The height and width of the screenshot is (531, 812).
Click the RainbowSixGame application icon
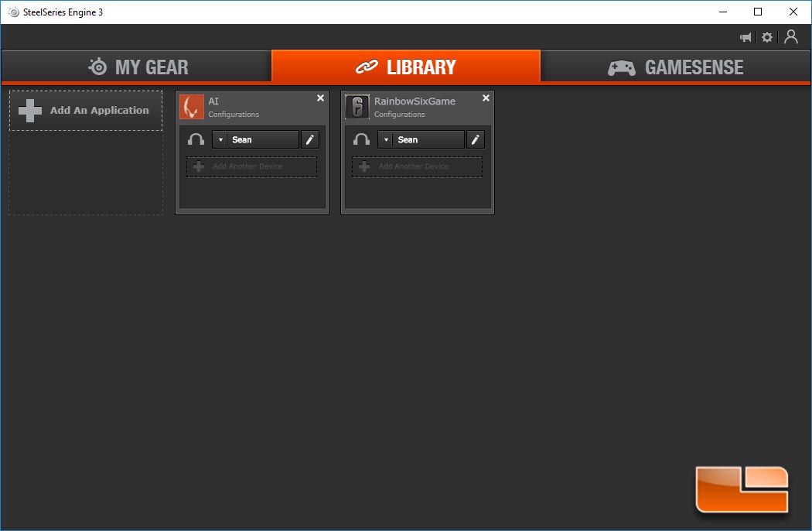[x=357, y=107]
